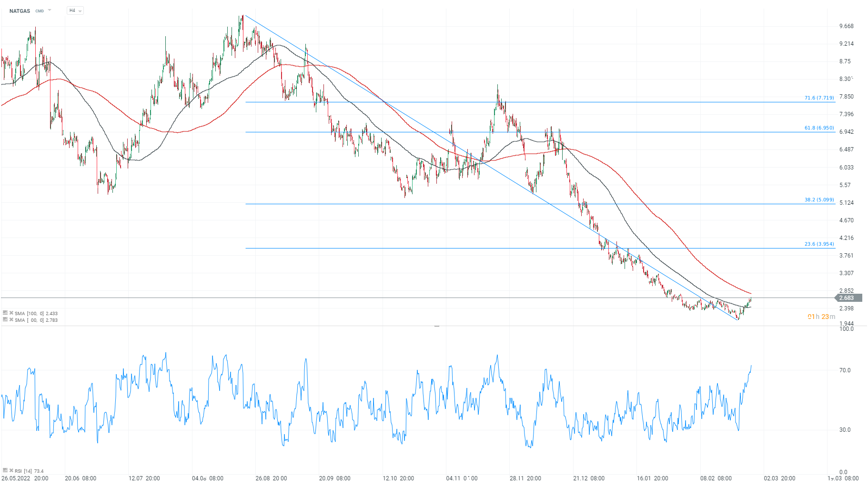Open settings for SMA indicator valued 2.783
The height and width of the screenshot is (487, 868).
(5, 319)
